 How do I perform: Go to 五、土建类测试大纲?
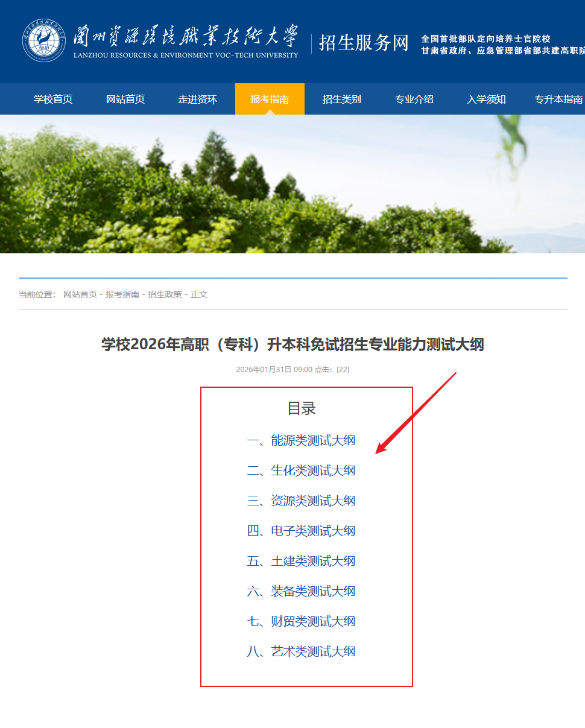tap(302, 561)
